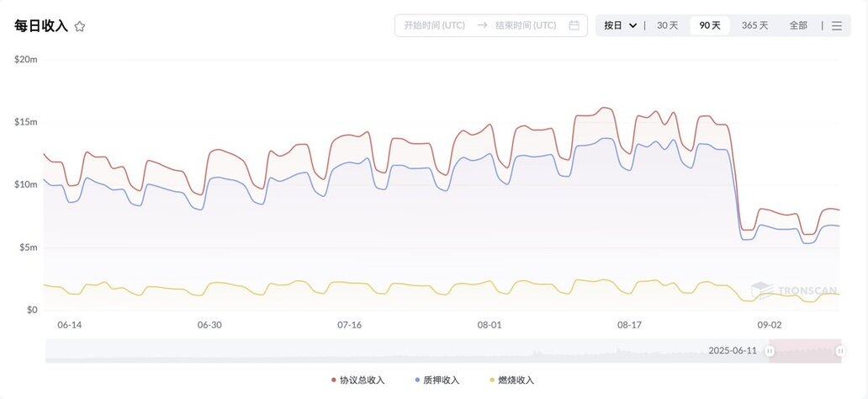The height and width of the screenshot is (399, 868).
Task: Click the chevron next to 按日
Action: tap(633, 25)
